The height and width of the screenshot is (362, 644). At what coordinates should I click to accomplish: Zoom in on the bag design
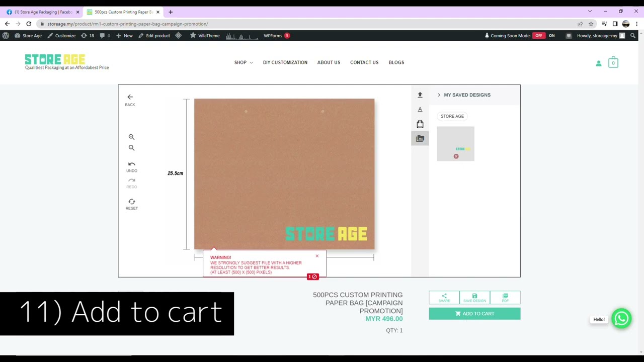click(131, 137)
